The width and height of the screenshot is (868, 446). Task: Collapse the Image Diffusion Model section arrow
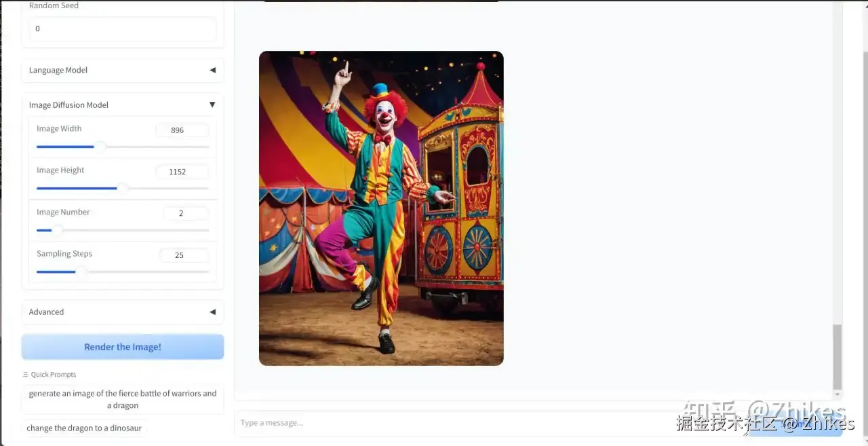click(212, 105)
